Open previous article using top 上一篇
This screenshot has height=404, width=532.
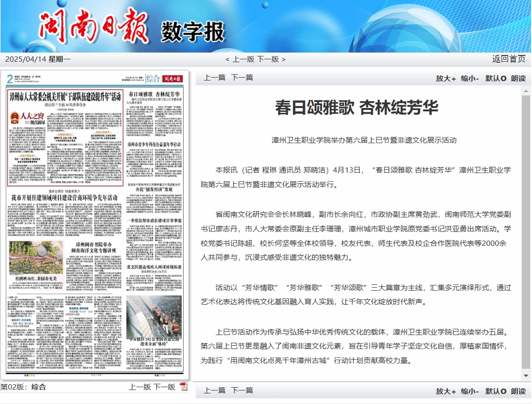pyautogui.click(x=214, y=78)
